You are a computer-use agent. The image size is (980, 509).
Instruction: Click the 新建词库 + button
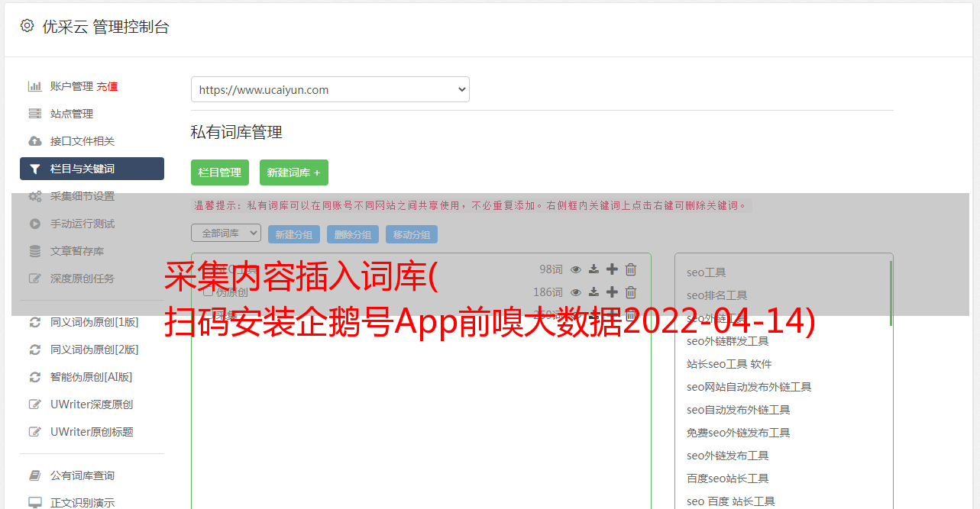click(294, 172)
